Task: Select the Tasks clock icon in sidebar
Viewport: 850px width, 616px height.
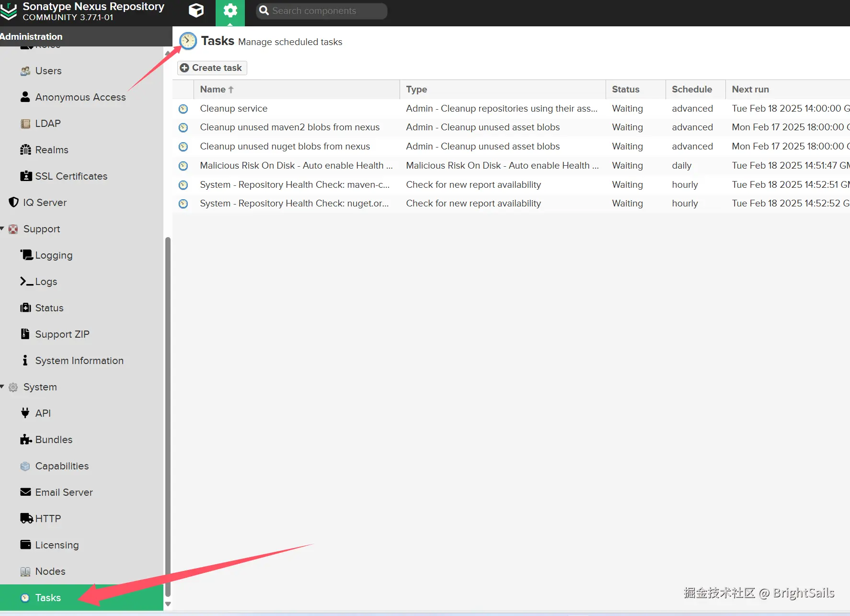Action: [25, 597]
